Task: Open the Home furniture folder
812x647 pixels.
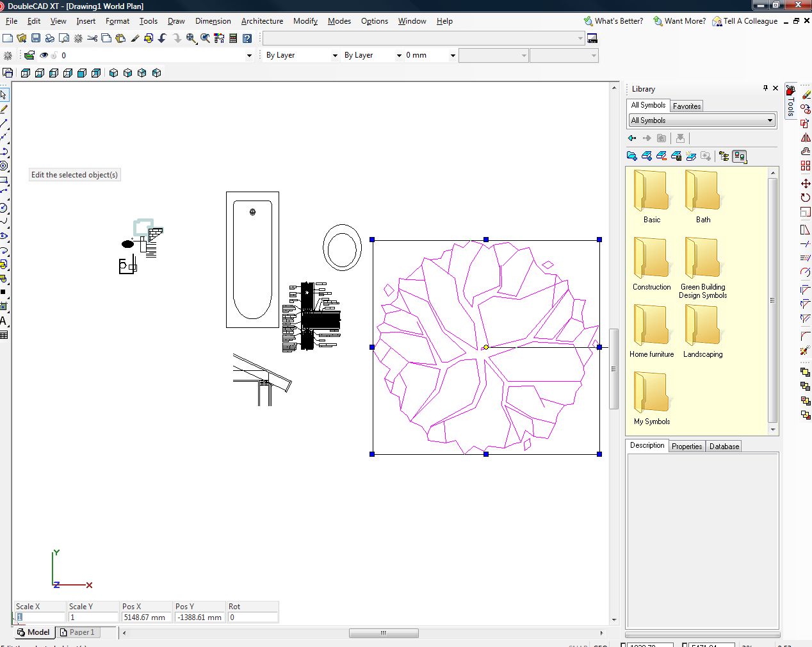Action: click(x=651, y=331)
